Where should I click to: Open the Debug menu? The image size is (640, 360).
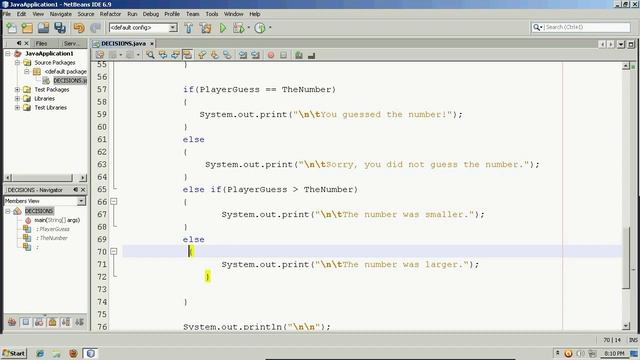coord(151,14)
